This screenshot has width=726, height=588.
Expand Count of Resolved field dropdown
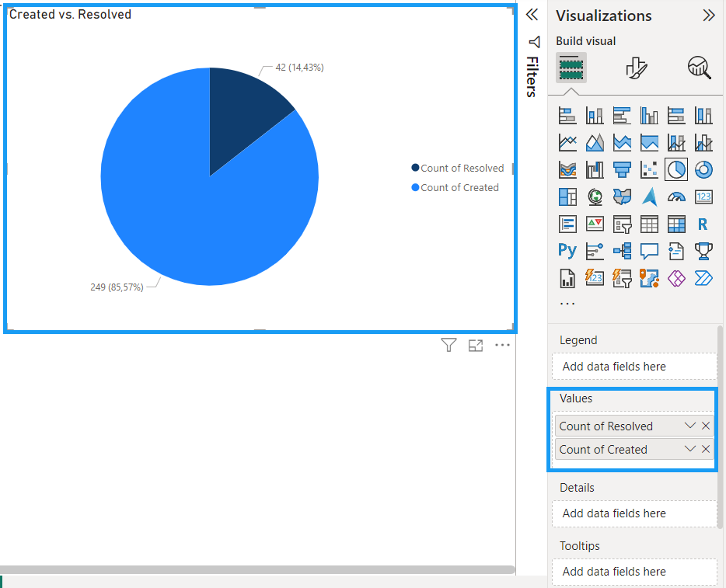[x=689, y=426]
